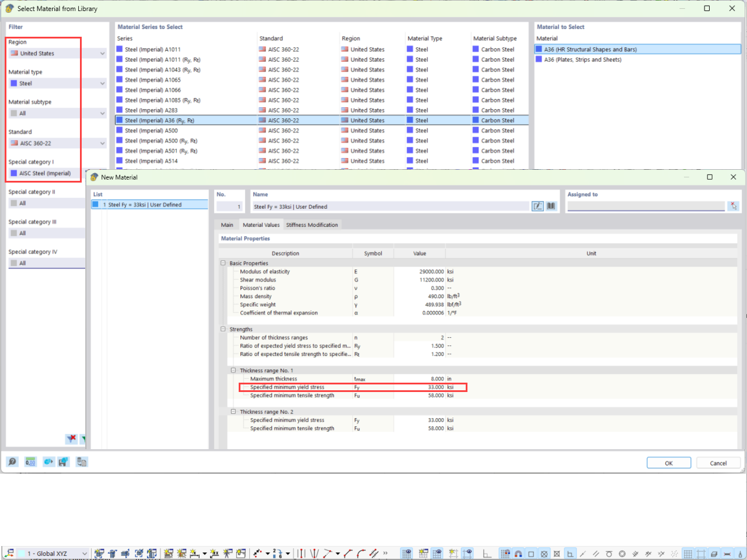Click the parallel lines snap icon
Screen dimensions: 747x560
tap(596, 554)
